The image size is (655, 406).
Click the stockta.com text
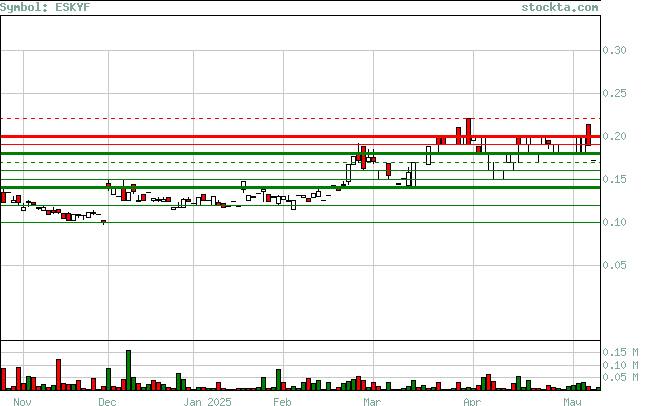pyautogui.click(x=559, y=7)
